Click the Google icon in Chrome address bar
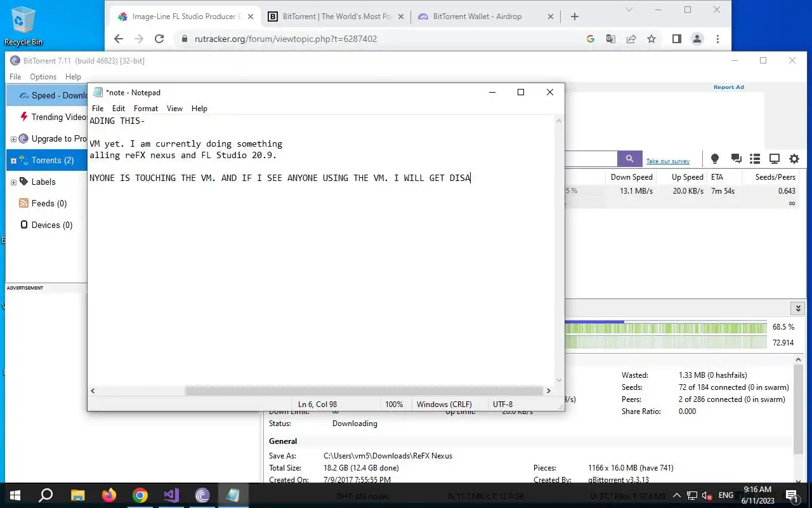812x508 pixels. click(x=590, y=39)
